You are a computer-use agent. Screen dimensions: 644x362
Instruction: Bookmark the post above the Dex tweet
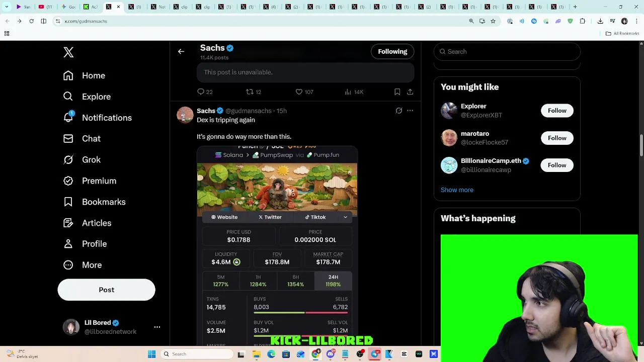point(397,92)
